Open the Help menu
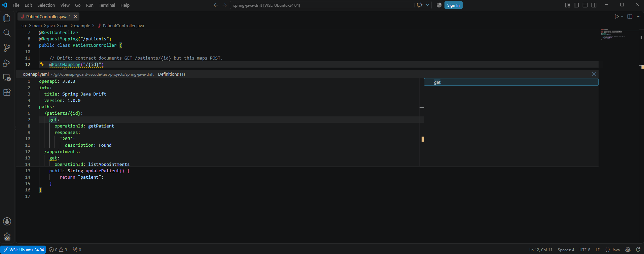 coord(125,5)
